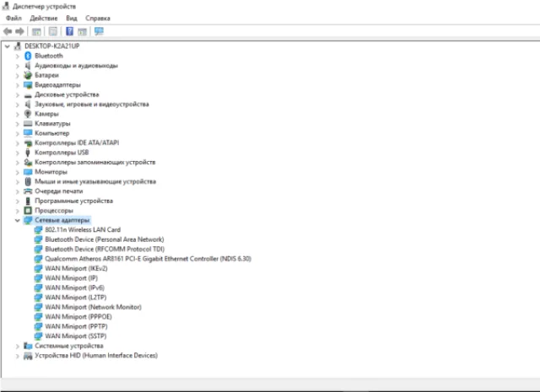Select WAN Miniport (PPPOE) entry
Screen dimensions: 540x392
(78, 316)
